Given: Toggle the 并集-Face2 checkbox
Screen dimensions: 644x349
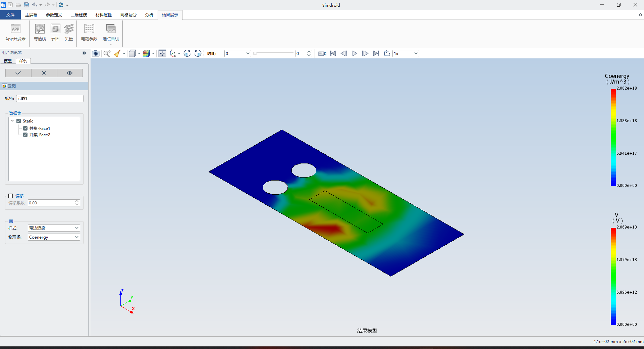Looking at the screenshot, I should pos(25,135).
